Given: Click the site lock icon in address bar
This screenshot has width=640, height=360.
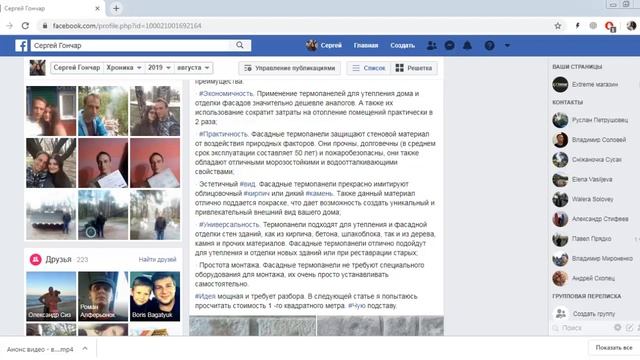Looking at the screenshot, I should (45, 26).
